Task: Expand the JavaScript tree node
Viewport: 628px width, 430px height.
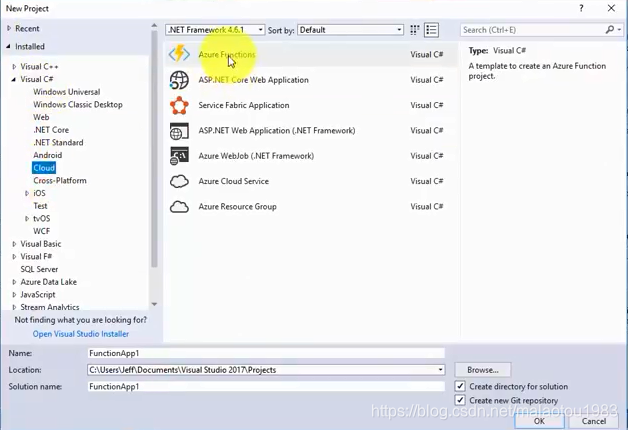Action: pos(14,295)
